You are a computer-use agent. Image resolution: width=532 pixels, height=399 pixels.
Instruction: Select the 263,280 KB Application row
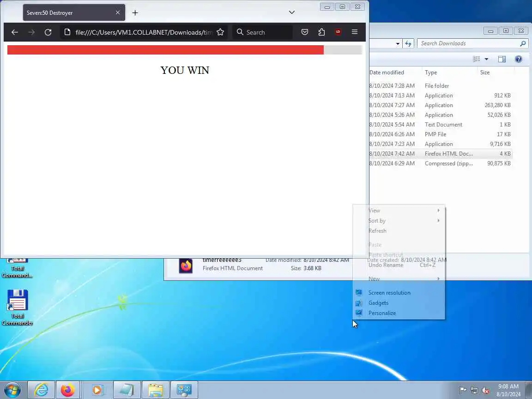[441, 105]
